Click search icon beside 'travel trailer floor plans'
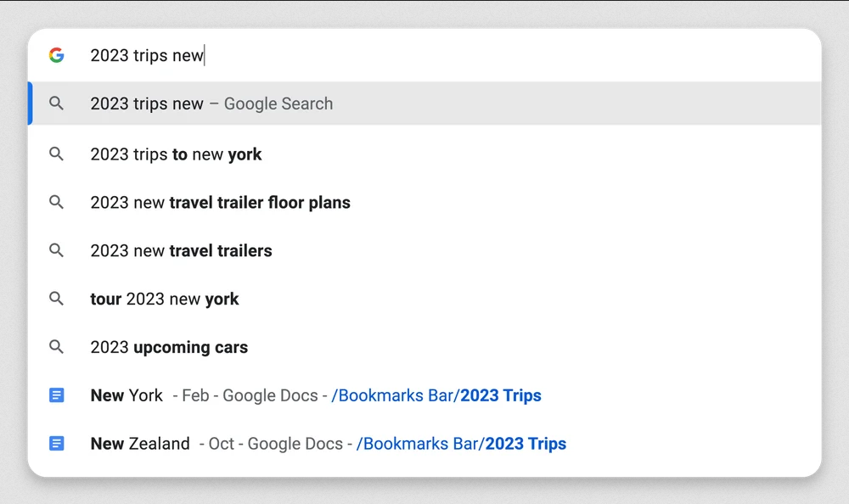849x504 pixels. (x=56, y=203)
